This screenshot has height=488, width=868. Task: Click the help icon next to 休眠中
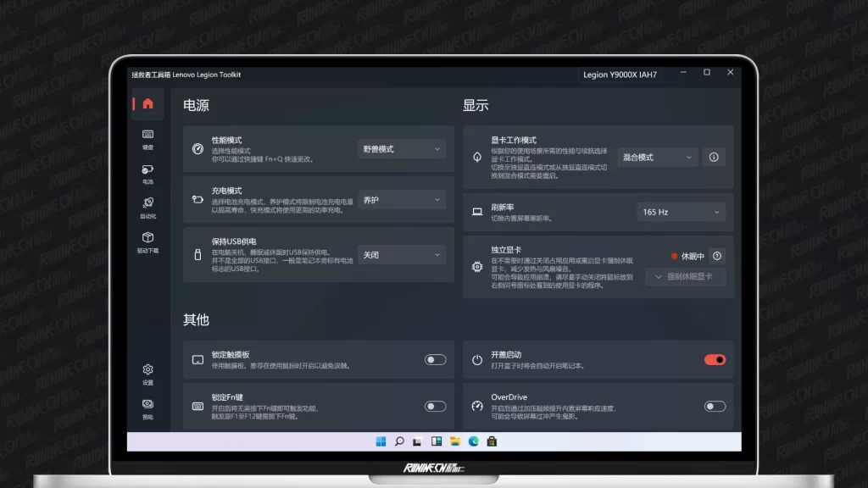(x=717, y=256)
